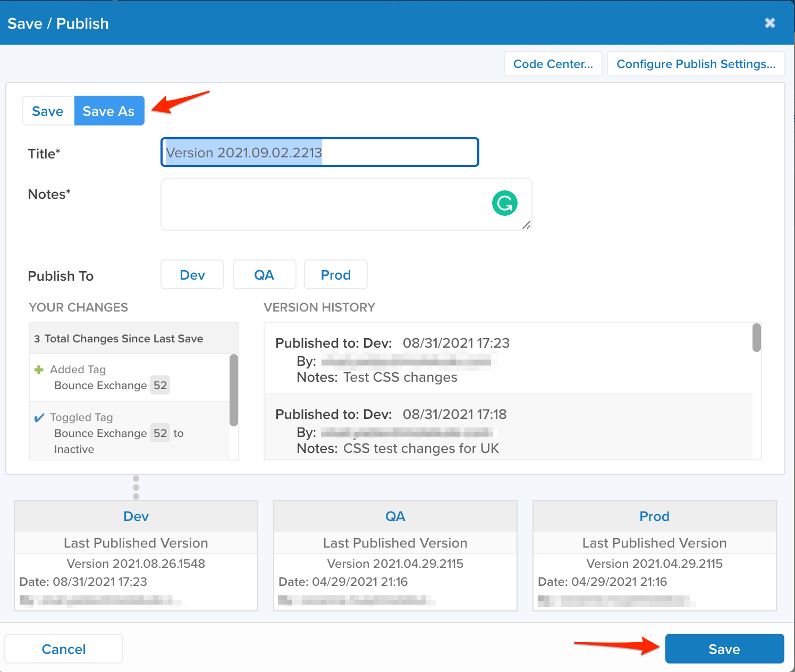
Task: Click the blue Save button at bottom
Action: click(x=724, y=649)
